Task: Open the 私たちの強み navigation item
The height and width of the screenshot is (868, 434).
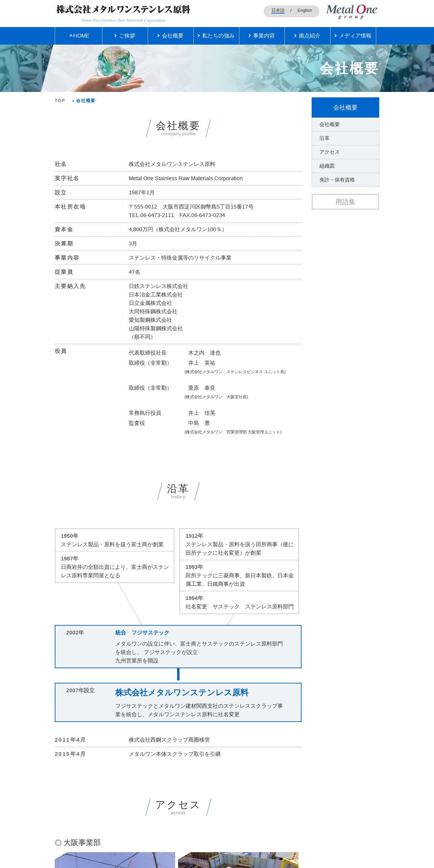Action: [216, 36]
